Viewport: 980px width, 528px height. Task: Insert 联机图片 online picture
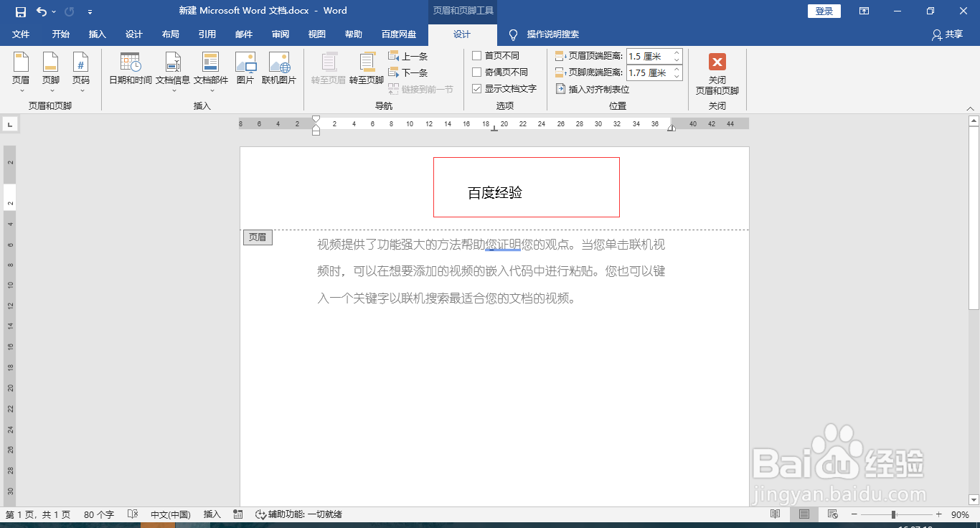tap(279, 69)
